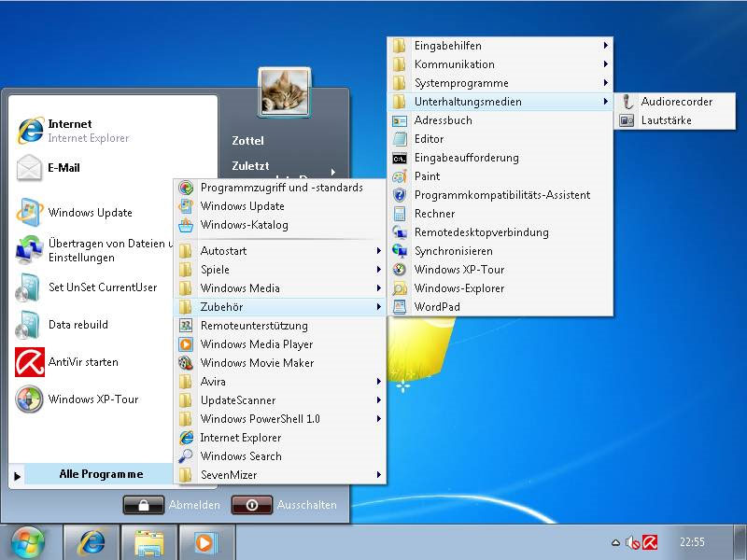The image size is (747, 560).
Task: Open Remotedesktopverbindung menu entry
Action: 481,232
